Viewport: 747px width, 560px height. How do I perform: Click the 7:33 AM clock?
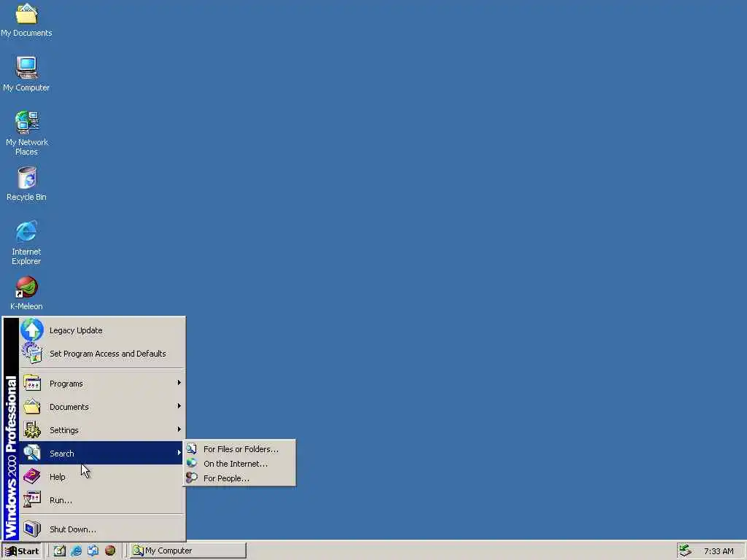(719, 551)
